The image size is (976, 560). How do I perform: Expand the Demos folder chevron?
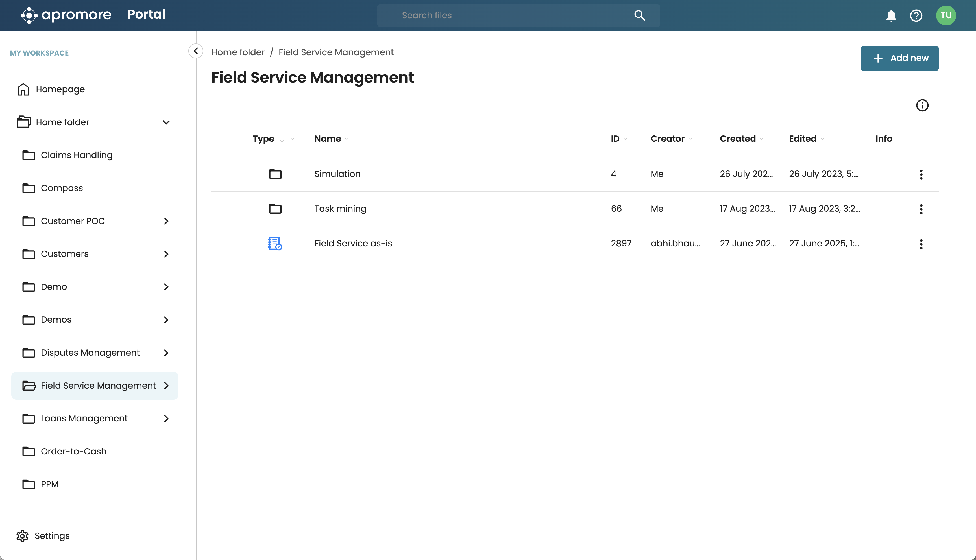click(166, 320)
